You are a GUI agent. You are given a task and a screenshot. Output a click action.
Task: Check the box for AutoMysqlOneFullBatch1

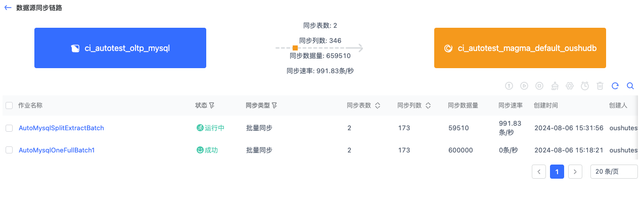click(9, 150)
